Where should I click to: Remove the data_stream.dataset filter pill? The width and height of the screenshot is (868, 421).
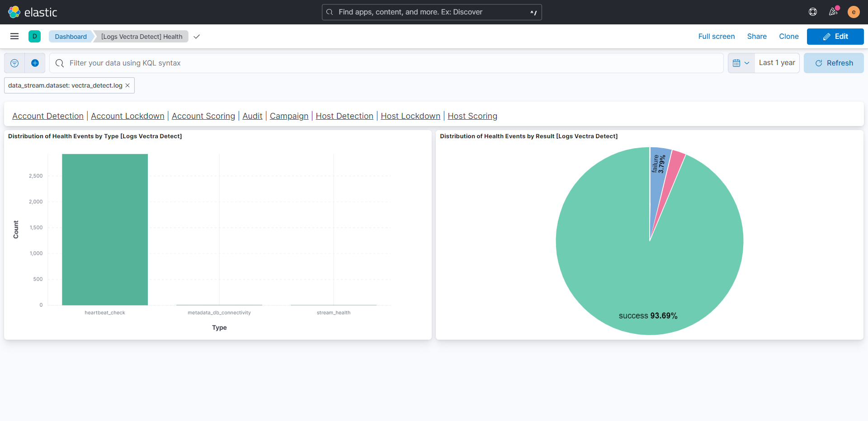127,85
